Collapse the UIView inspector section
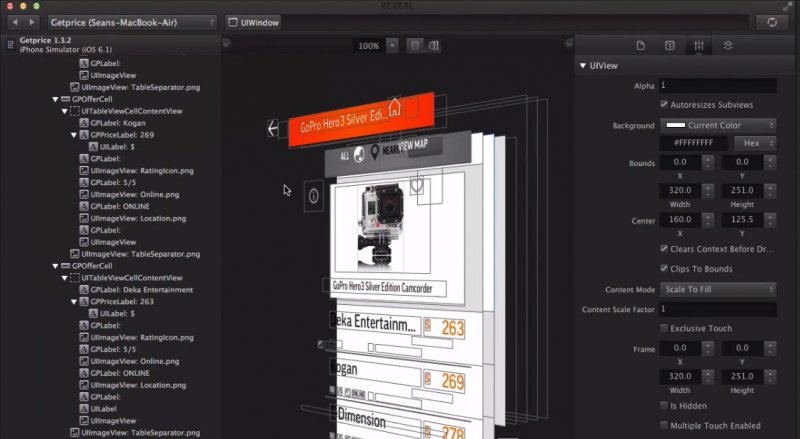 [x=583, y=66]
